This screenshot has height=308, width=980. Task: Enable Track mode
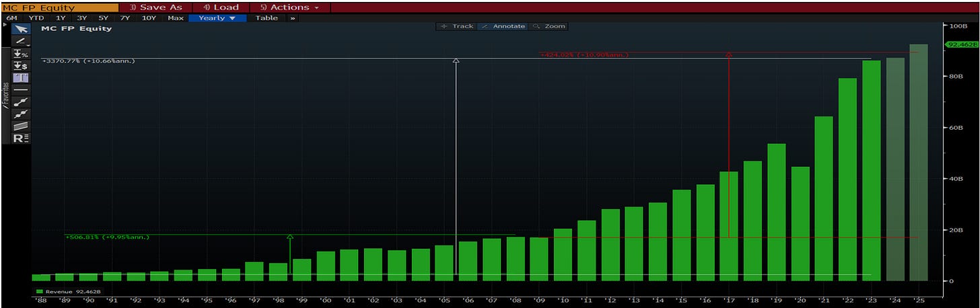(457, 26)
